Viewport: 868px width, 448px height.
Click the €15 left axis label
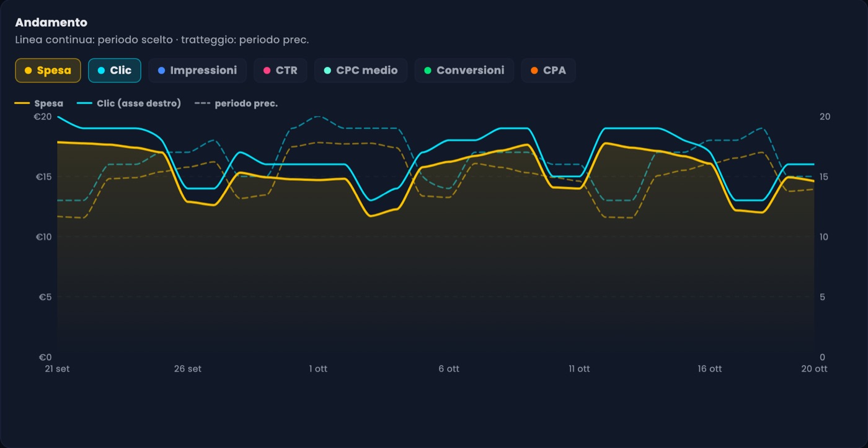(43, 177)
